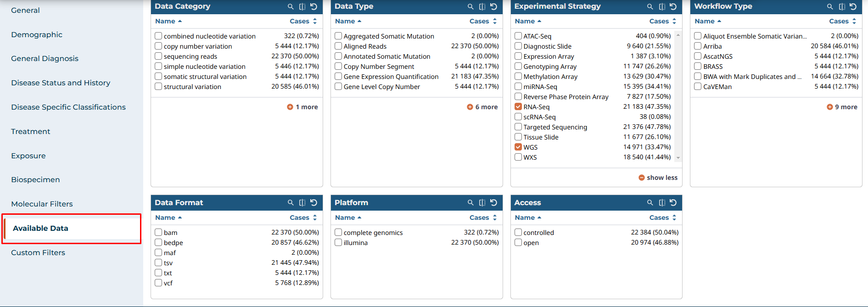868x307 pixels.
Task: Sort Platform facet by Name
Action: coord(348,218)
